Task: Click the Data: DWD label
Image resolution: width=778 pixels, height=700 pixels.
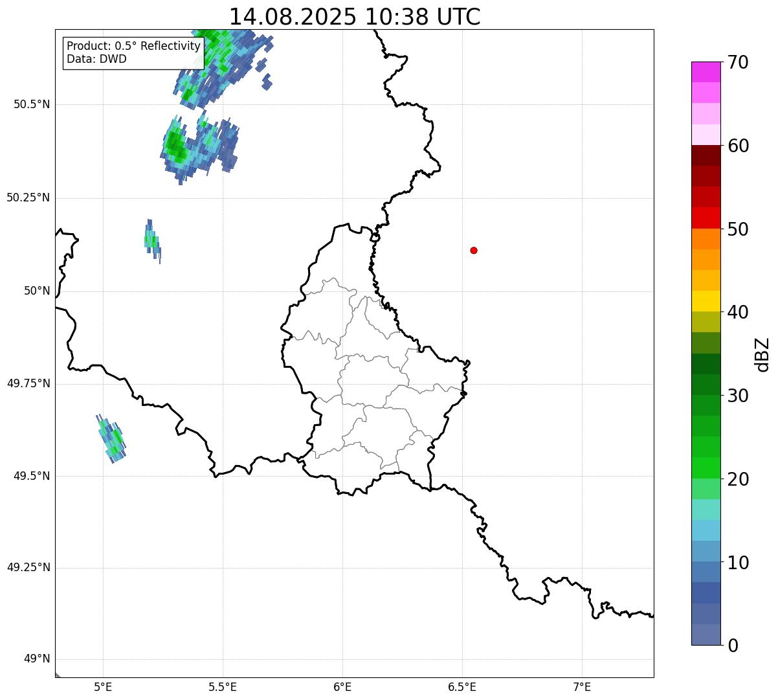Action: coord(96,59)
